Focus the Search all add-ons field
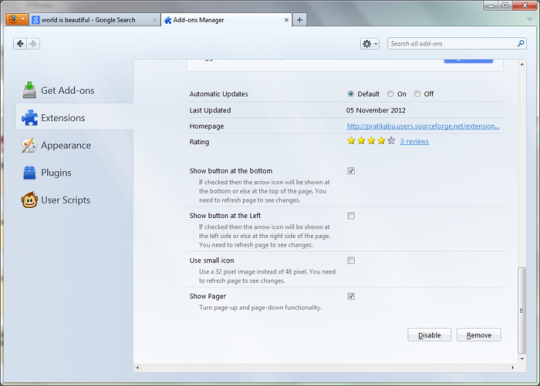Viewport: 540px width, 386px height. point(457,44)
